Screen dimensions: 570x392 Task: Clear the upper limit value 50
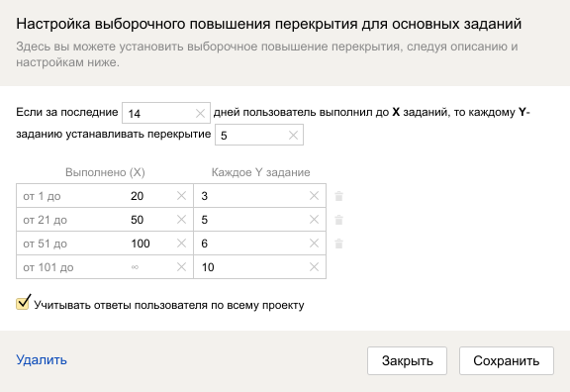181,220
